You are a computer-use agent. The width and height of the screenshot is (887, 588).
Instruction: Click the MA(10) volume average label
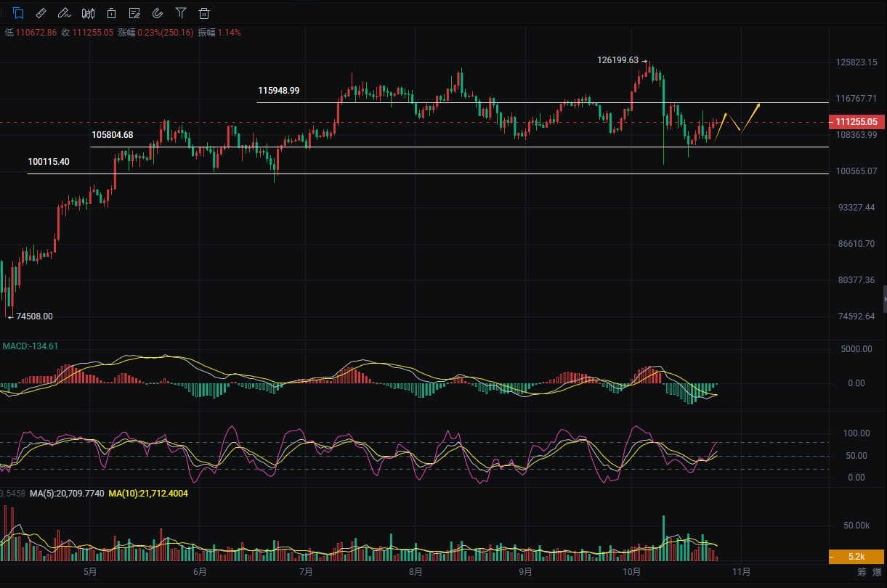pyautogui.click(x=147, y=494)
